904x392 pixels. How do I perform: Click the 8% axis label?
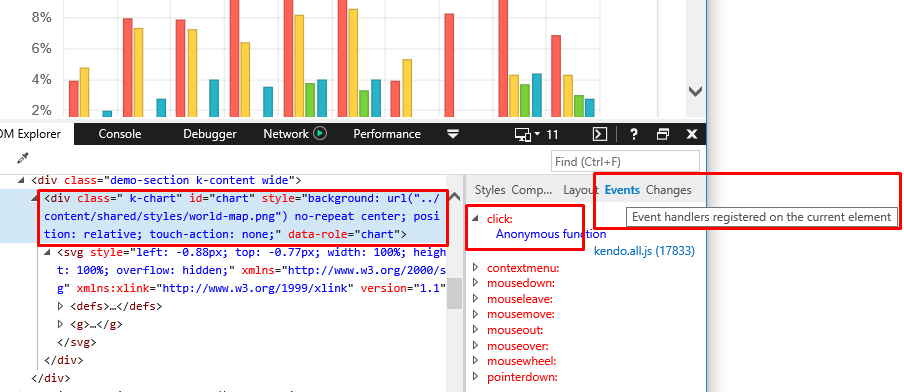coord(42,18)
